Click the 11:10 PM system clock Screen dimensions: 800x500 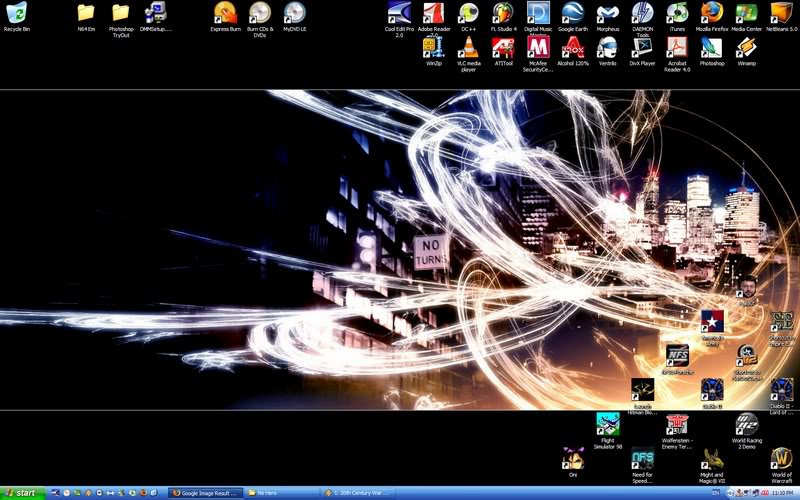tap(782, 493)
